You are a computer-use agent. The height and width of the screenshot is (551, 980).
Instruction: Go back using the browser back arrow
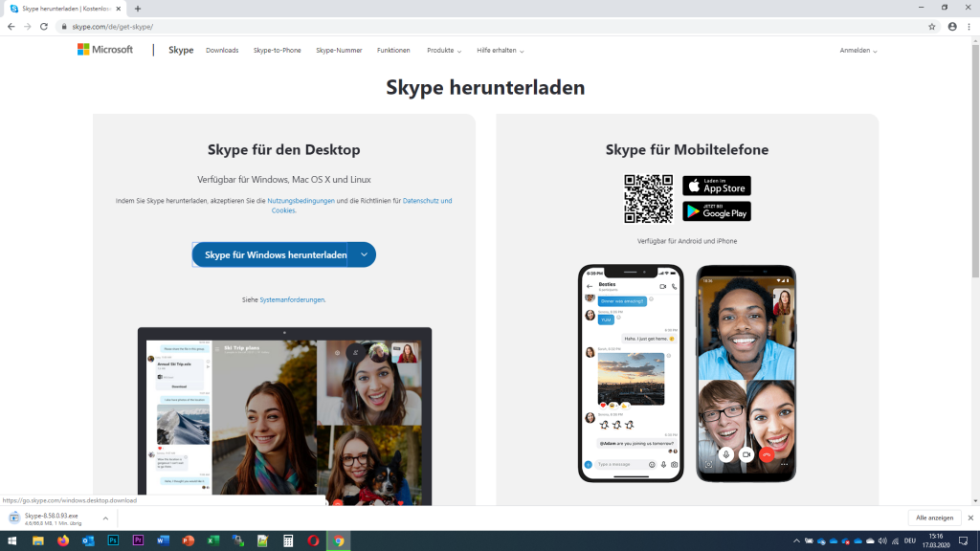click(x=11, y=27)
